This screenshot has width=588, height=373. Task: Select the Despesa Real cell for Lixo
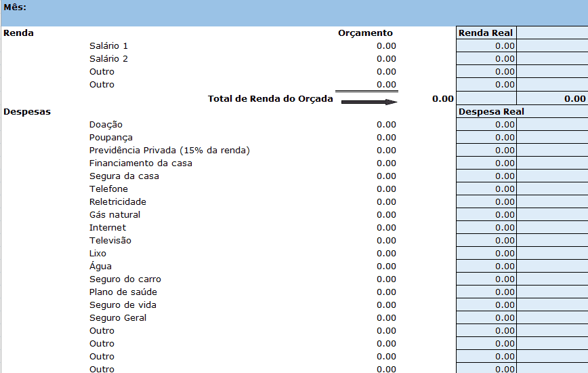[486, 253]
